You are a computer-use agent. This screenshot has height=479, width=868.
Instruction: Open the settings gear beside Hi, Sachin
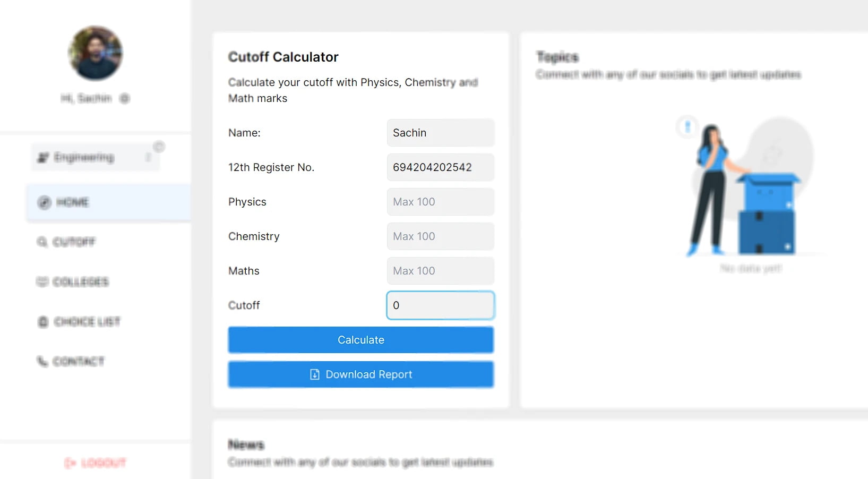pyautogui.click(x=124, y=98)
